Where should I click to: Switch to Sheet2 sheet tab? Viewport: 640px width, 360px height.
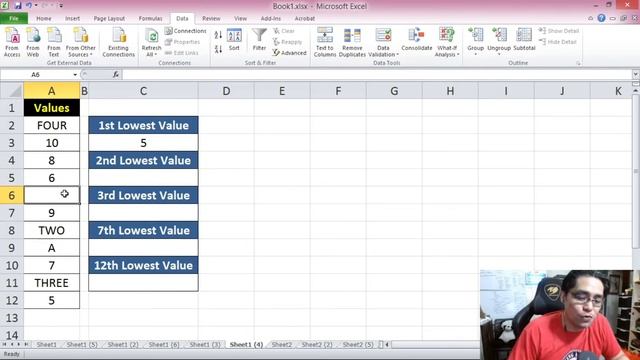point(282,344)
